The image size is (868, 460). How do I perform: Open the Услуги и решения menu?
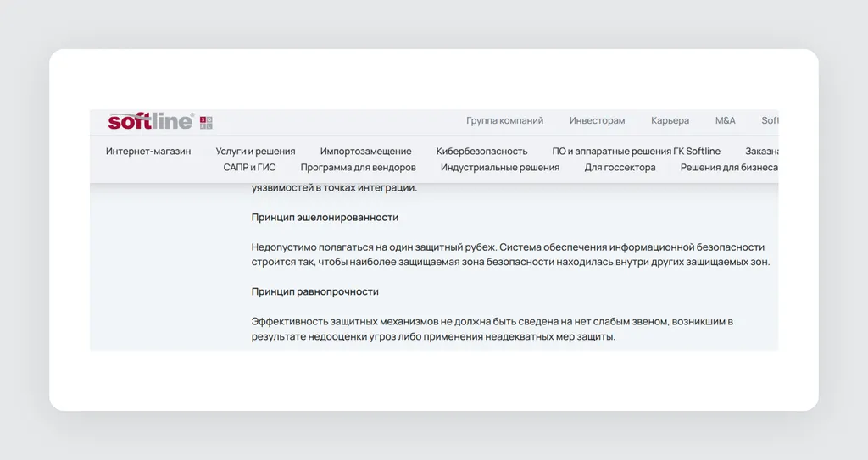(x=255, y=151)
